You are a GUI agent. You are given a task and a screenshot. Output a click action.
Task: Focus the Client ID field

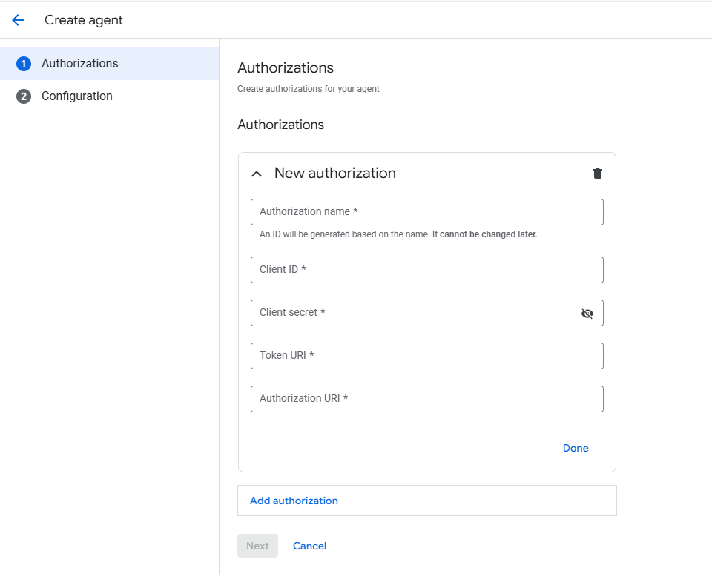[x=426, y=270]
